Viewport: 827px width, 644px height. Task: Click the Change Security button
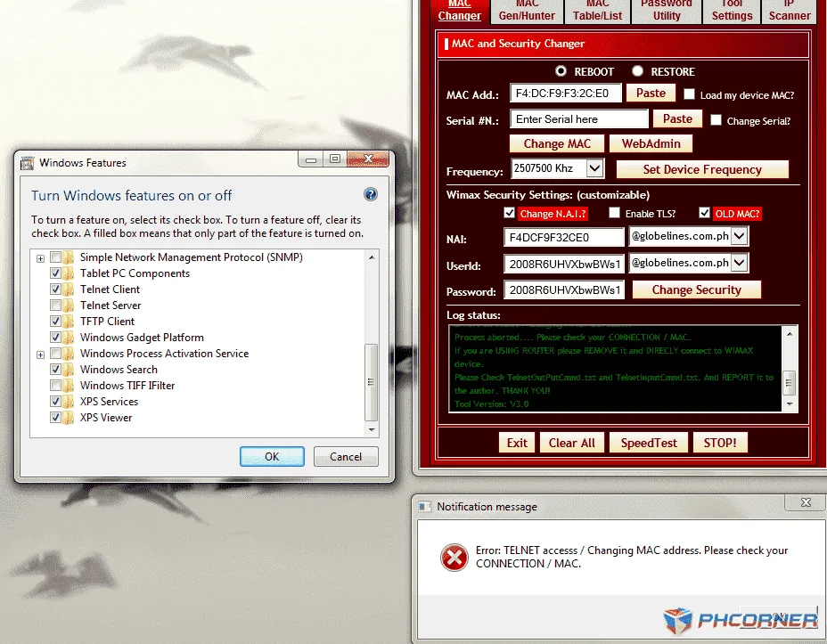[x=696, y=289]
